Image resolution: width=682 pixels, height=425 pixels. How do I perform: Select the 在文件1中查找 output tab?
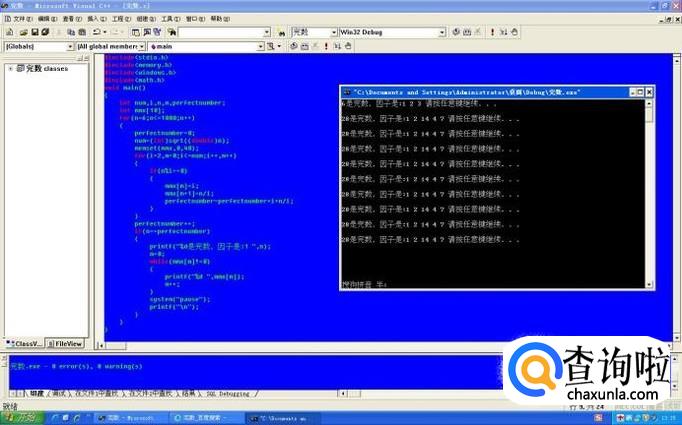tap(97, 394)
